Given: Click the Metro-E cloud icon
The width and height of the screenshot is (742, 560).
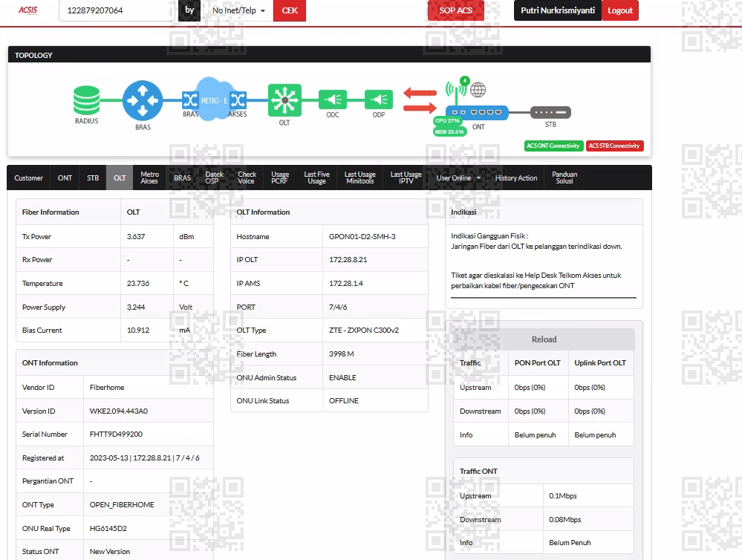Looking at the screenshot, I should point(213,100).
